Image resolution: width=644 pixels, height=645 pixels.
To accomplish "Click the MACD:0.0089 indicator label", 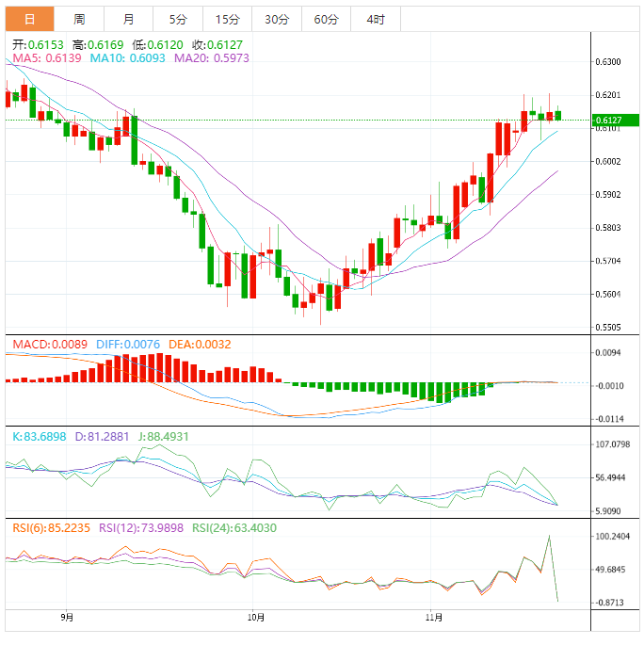I will [50, 345].
